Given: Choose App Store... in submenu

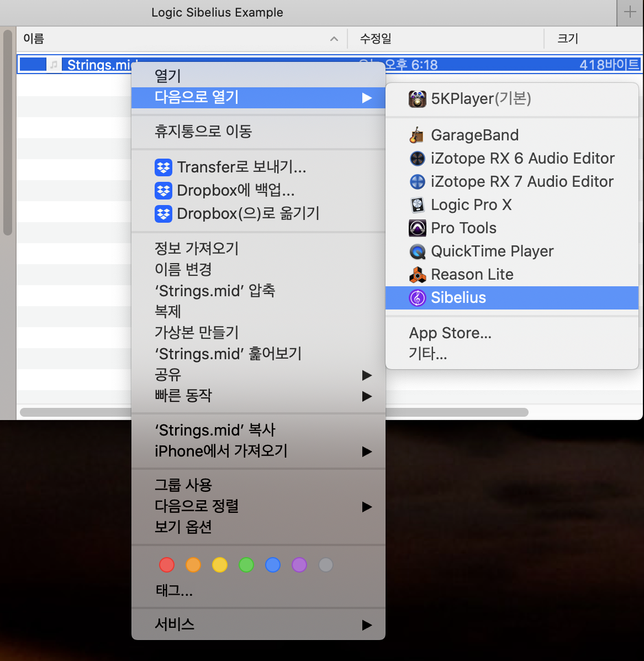Looking at the screenshot, I should 512,333.
